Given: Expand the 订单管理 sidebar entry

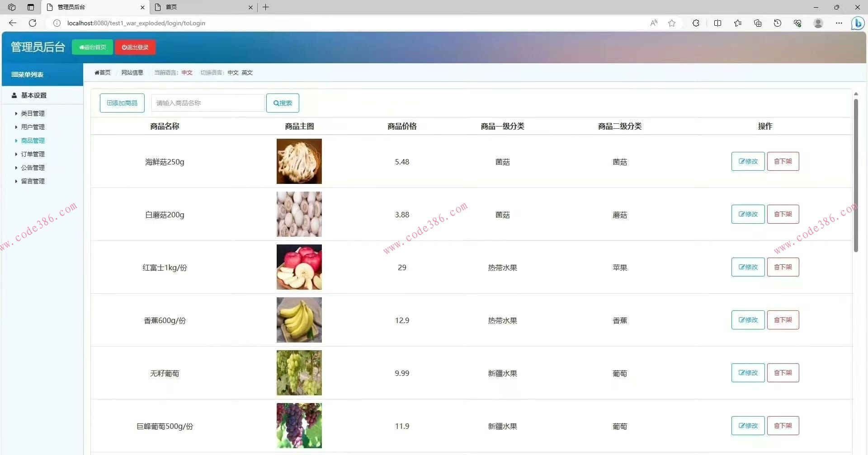Looking at the screenshot, I should click(x=33, y=154).
